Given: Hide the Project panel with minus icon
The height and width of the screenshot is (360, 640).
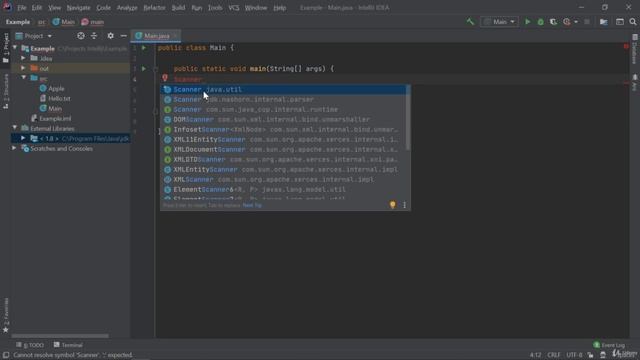Looking at the screenshot, I should tap(123, 36).
